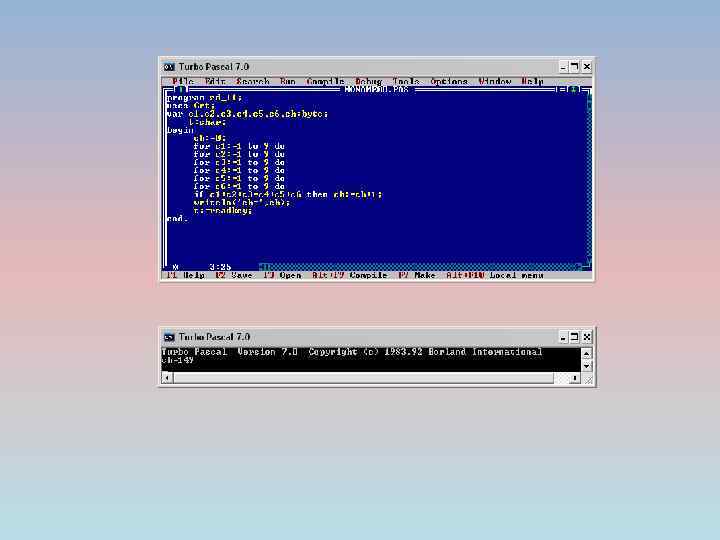Open the Help menu

[532, 81]
